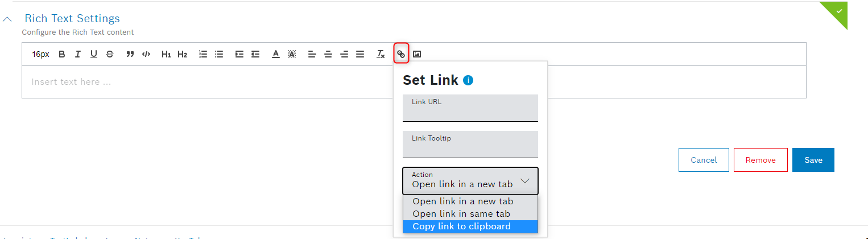This screenshot has height=239, width=868.
Task: Toggle bold formatting in the toolbar
Action: pyautogui.click(x=62, y=54)
